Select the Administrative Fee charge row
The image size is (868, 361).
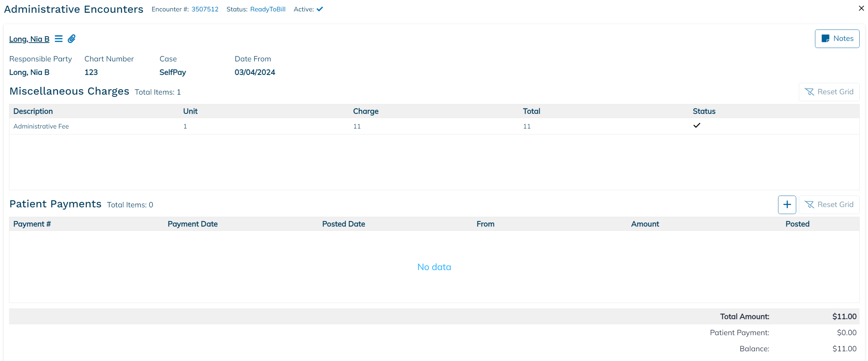[41, 126]
